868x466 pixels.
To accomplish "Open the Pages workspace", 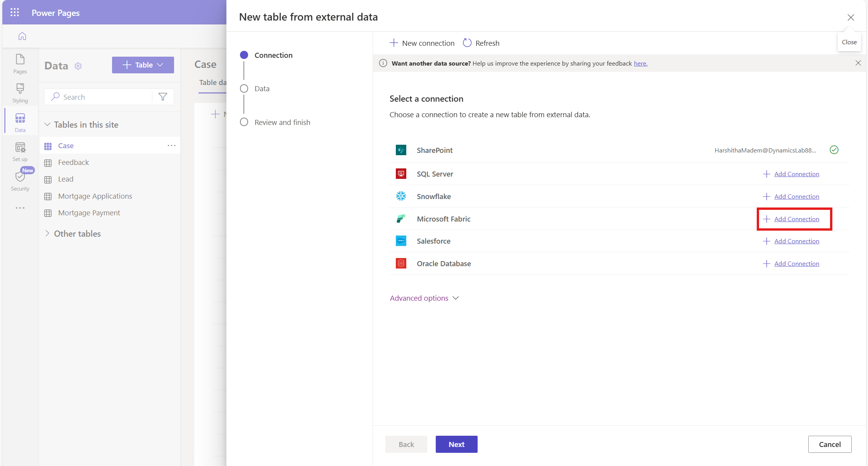I will [x=20, y=64].
